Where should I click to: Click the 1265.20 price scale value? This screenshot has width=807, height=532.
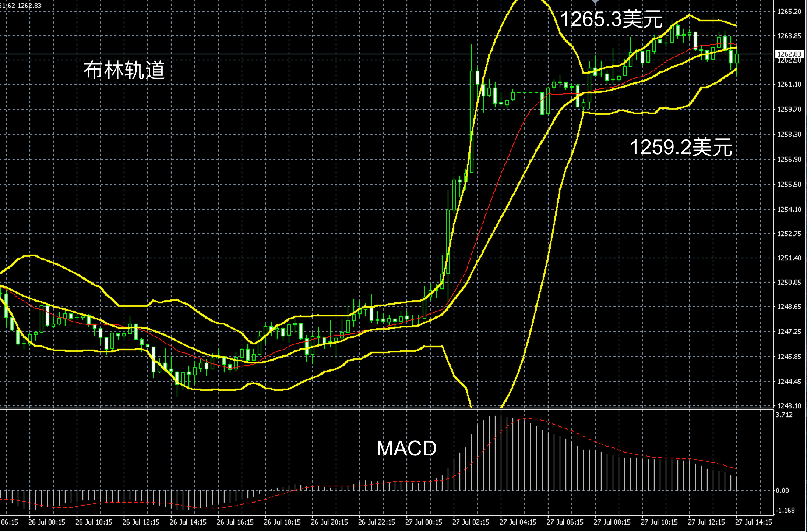789,11
